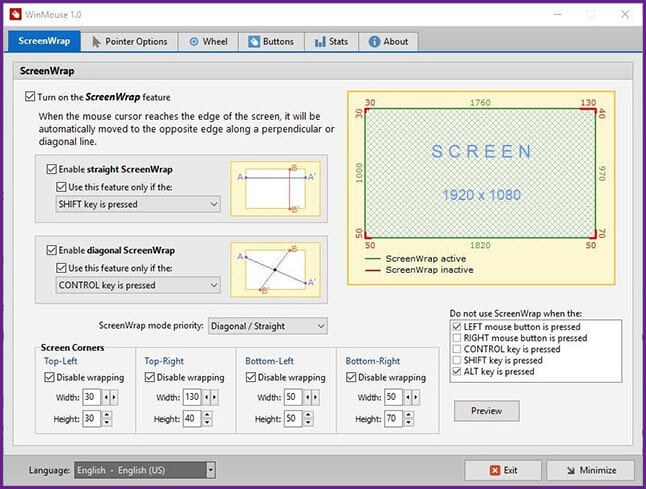Open the CONTROL key is pressed dropdown
The height and width of the screenshot is (489, 646).
[138, 285]
